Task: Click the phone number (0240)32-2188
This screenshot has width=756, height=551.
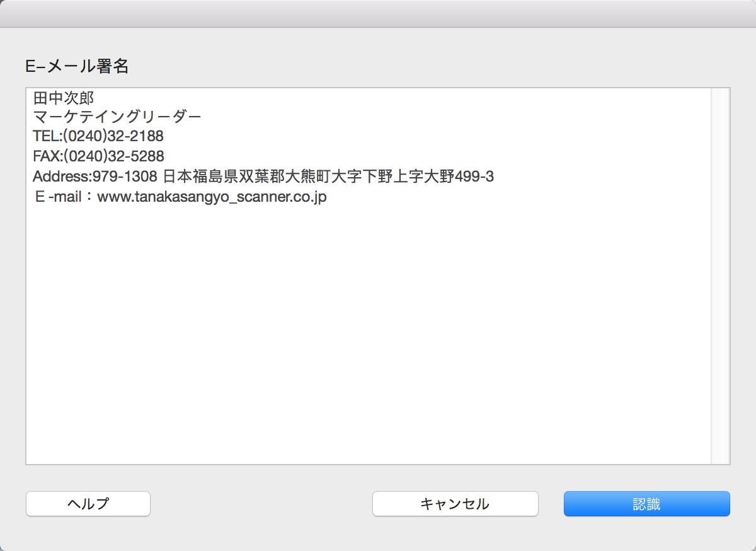Action: point(113,136)
